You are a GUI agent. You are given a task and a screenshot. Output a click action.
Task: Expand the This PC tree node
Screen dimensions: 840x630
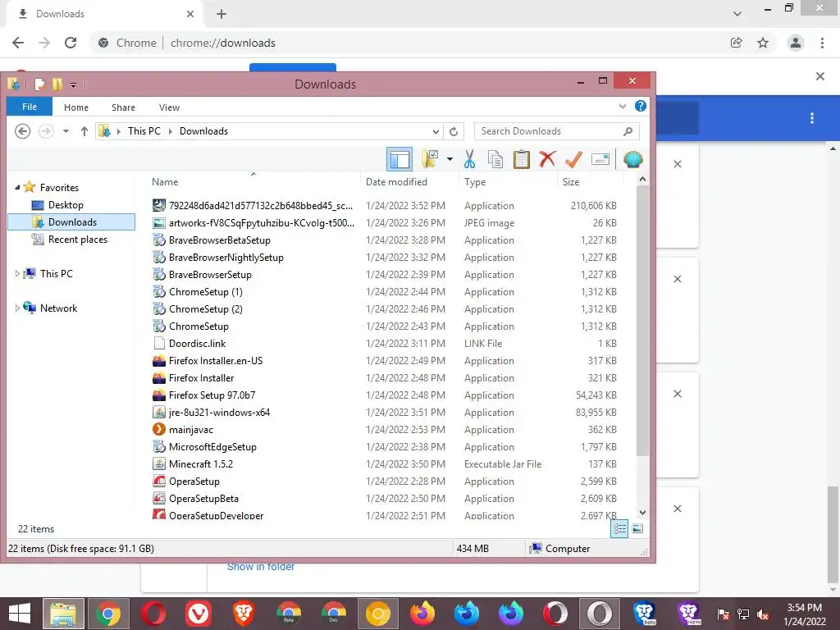(17, 274)
